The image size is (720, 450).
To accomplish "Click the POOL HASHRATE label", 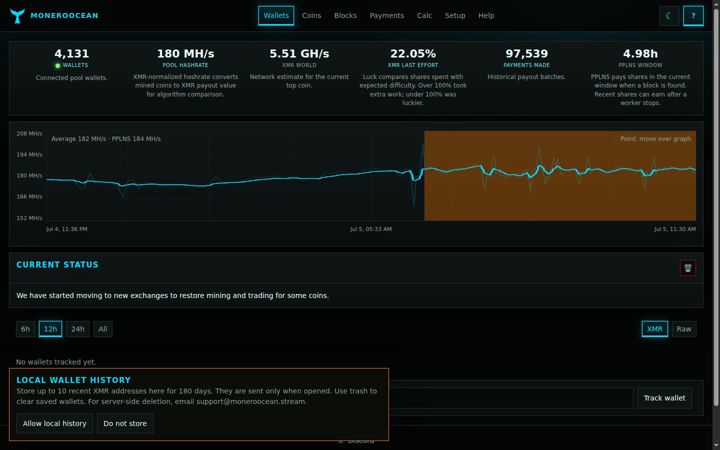I will point(186,65).
